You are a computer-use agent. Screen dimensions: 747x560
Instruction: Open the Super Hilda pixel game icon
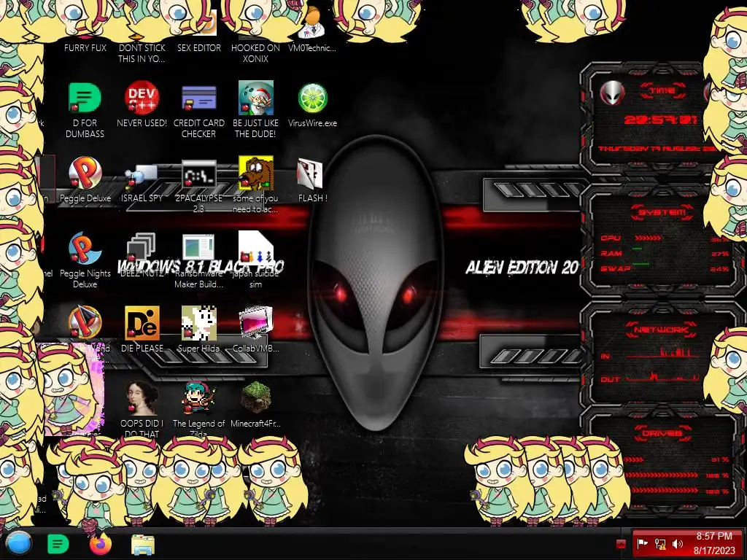pyautogui.click(x=198, y=323)
